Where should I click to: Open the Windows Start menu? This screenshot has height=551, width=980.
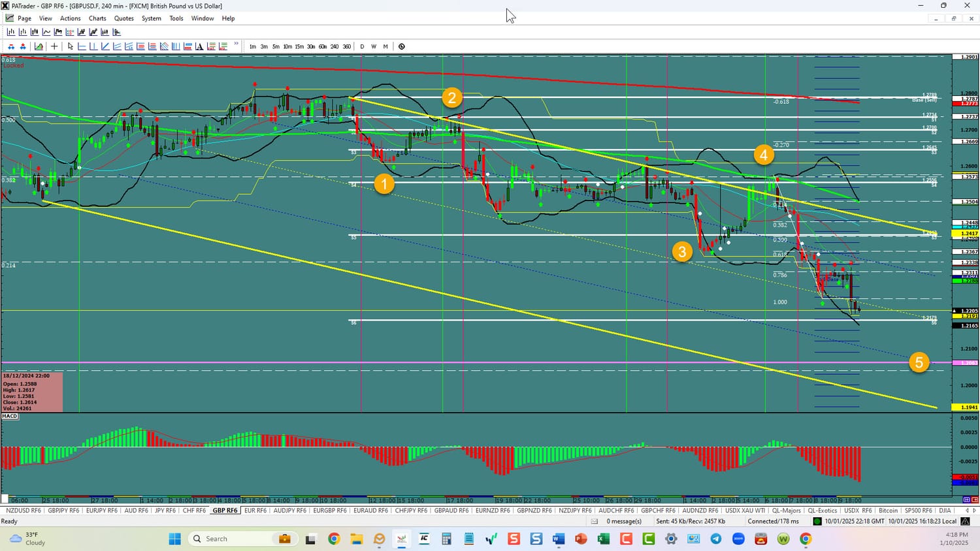pyautogui.click(x=174, y=539)
